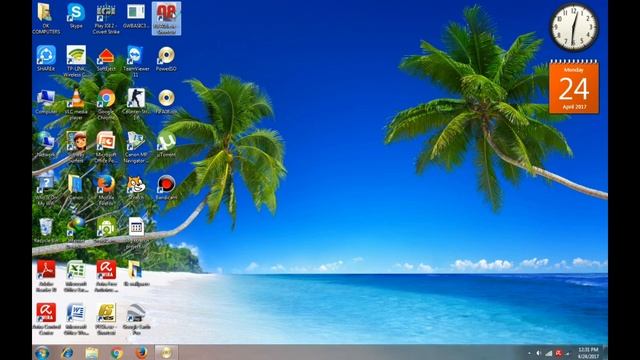Open the Avira Control Center shortcut

coord(46,319)
